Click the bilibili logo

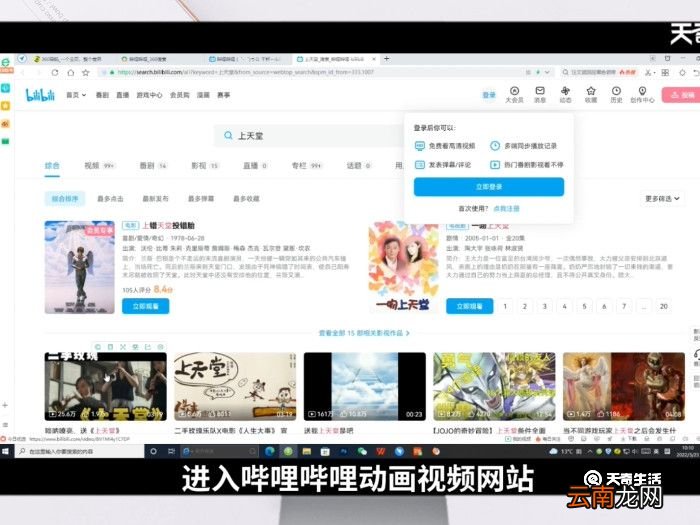40,95
